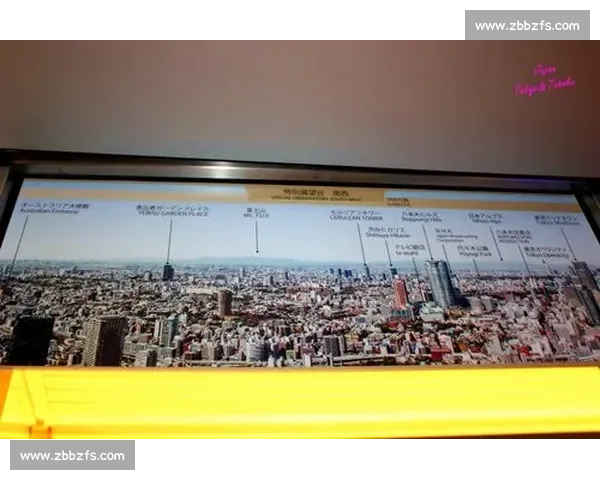Click the gold observatory title banner

[316, 194]
